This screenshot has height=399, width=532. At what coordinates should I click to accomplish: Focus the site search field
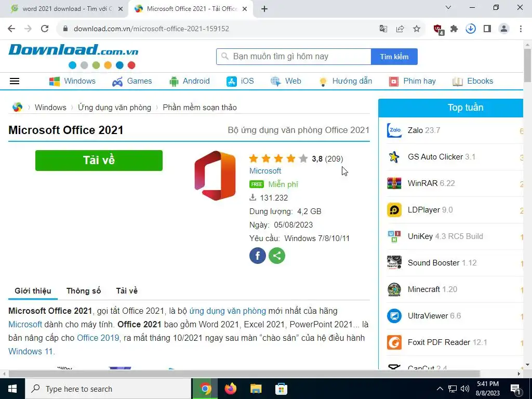tap(294, 57)
